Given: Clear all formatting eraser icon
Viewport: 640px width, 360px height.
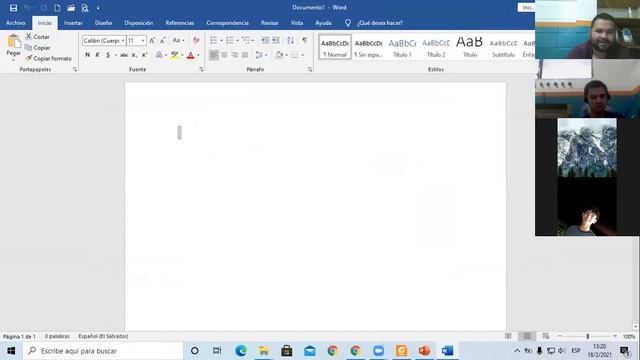Looking at the screenshot, I should pos(196,40).
